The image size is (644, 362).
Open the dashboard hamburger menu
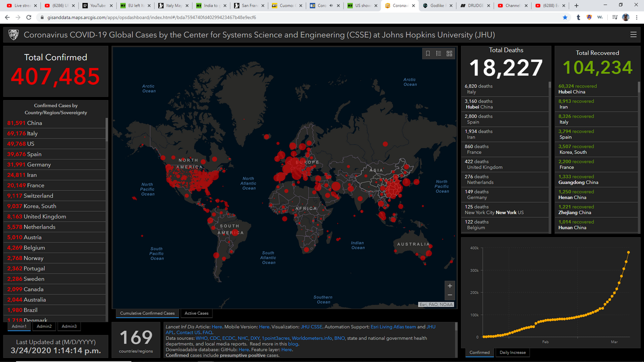[x=633, y=35]
